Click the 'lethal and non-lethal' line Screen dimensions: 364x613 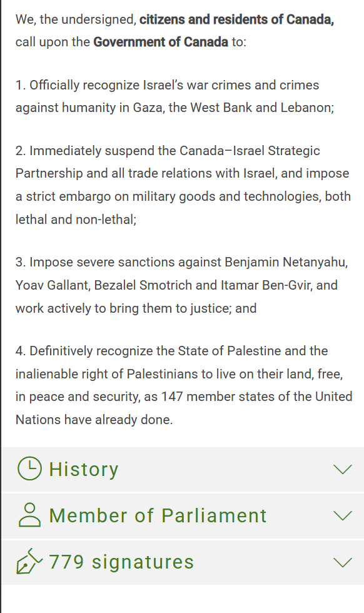tap(76, 220)
